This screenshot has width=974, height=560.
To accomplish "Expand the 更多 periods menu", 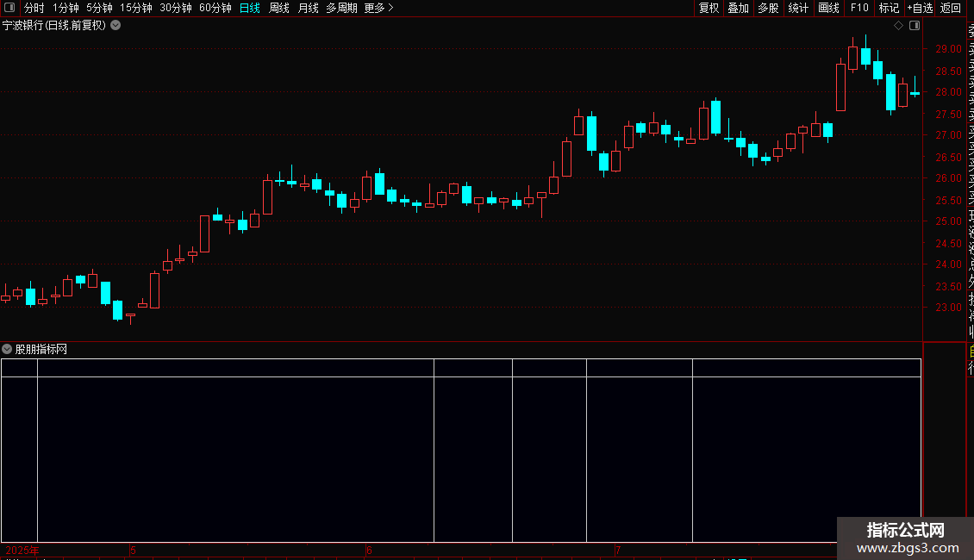I will 378,8.
